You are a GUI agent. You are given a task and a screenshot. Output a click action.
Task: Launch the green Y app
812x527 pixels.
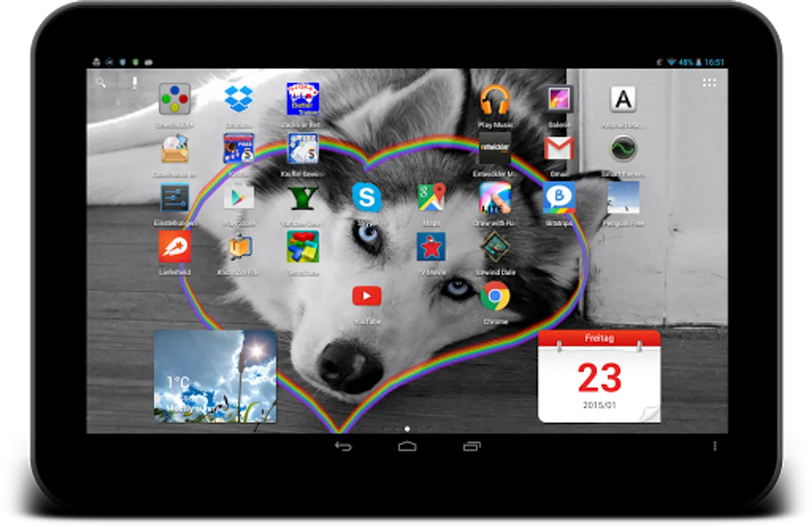(x=302, y=198)
